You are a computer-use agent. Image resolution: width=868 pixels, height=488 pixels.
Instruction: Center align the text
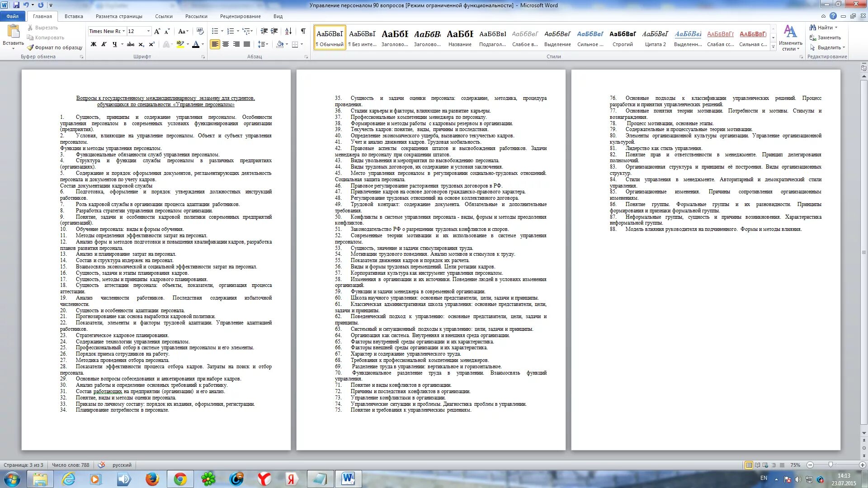pyautogui.click(x=226, y=44)
